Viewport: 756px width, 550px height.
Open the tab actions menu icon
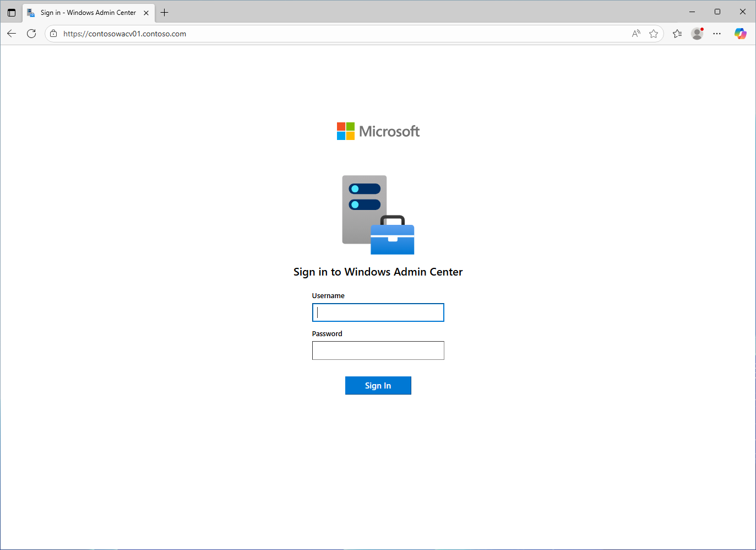pyautogui.click(x=11, y=12)
